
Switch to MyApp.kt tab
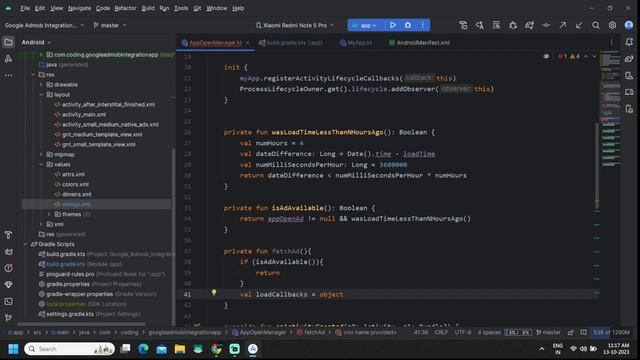pos(356,42)
